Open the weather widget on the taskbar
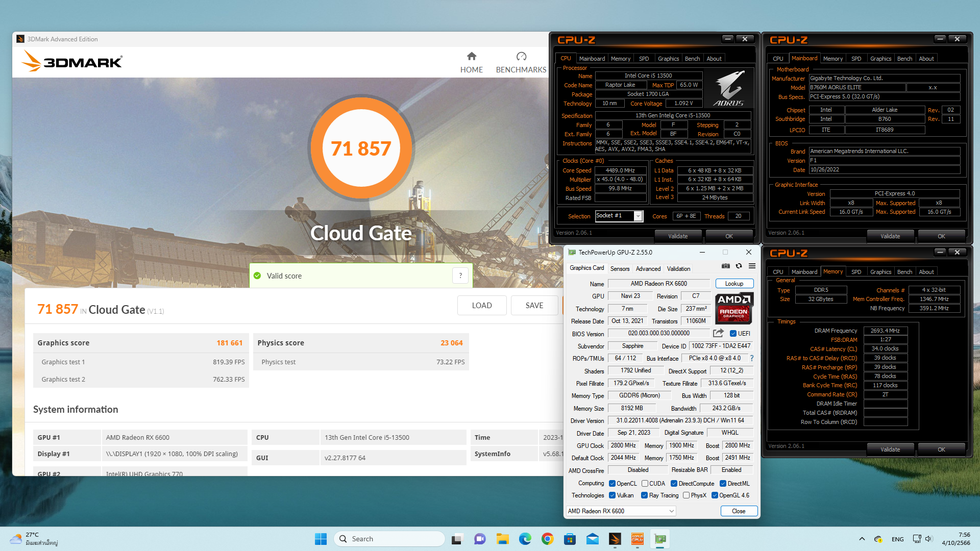The height and width of the screenshot is (551, 980). 34,539
